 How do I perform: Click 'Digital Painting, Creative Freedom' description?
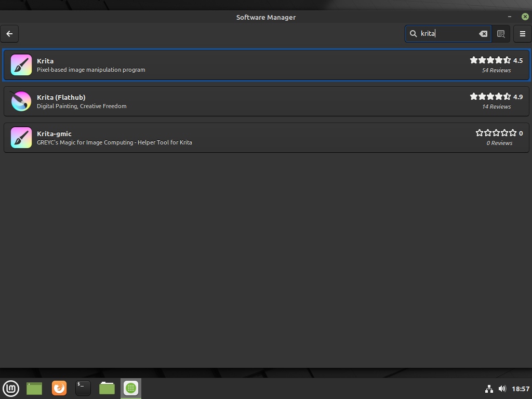click(x=82, y=106)
